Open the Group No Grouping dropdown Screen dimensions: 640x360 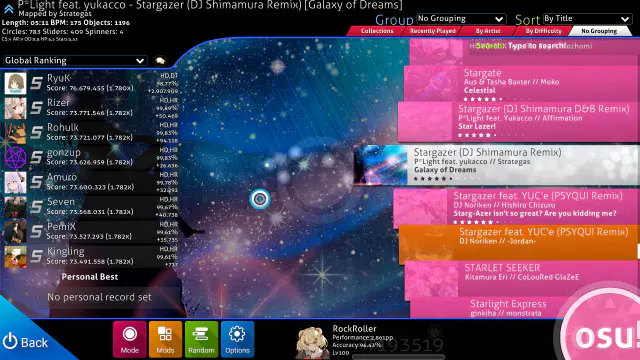[x=461, y=19]
